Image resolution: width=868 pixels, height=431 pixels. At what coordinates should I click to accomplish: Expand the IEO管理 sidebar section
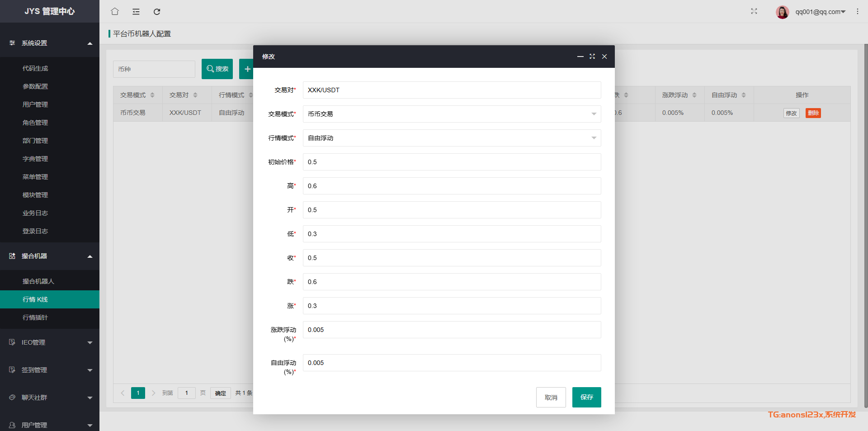(50, 342)
